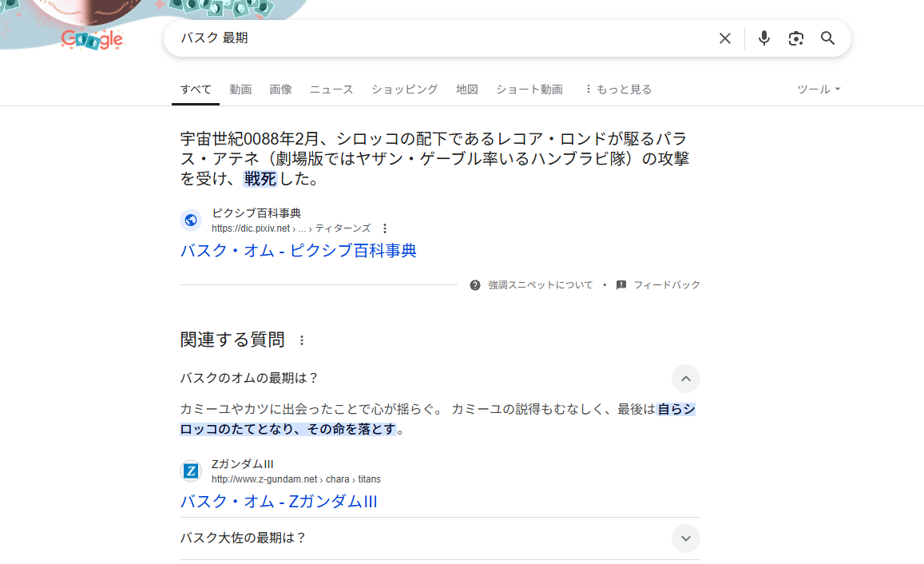
Task: Click the ZガンダムIII Z favicon
Action: click(191, 471)
